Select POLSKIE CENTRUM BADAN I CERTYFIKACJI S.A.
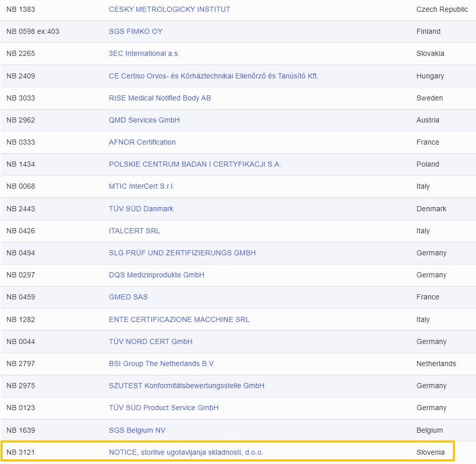Image resolution: width=476 pixels, height=464 pixels. (195, 164)
